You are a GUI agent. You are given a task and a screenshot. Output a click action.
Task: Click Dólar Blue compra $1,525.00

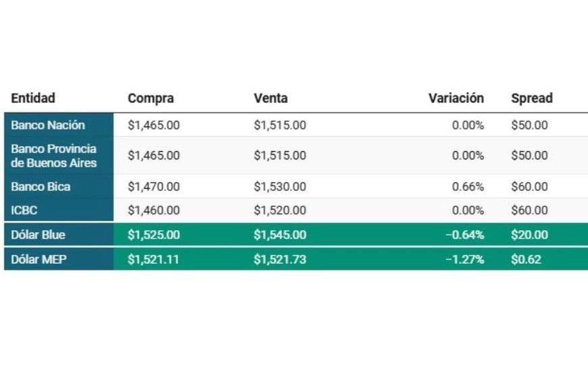(153, 235)
